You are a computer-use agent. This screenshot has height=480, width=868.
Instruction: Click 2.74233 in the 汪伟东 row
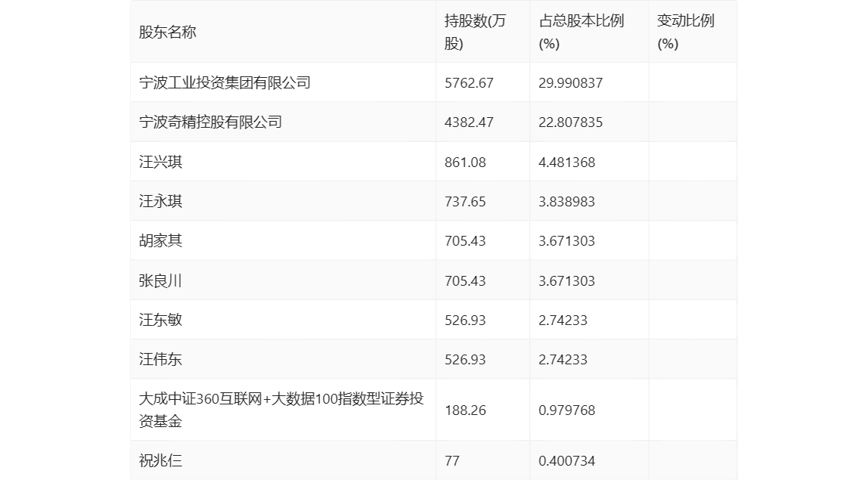click(563, 359)
